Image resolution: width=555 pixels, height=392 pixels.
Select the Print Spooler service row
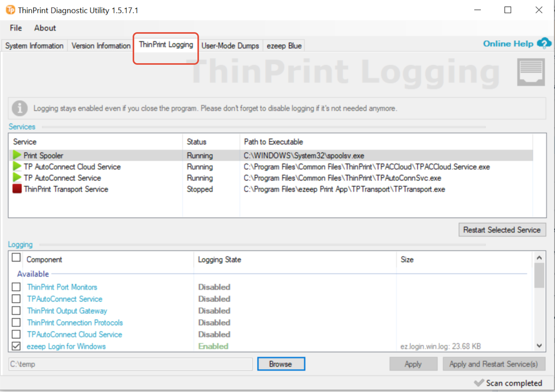point(271,155)
